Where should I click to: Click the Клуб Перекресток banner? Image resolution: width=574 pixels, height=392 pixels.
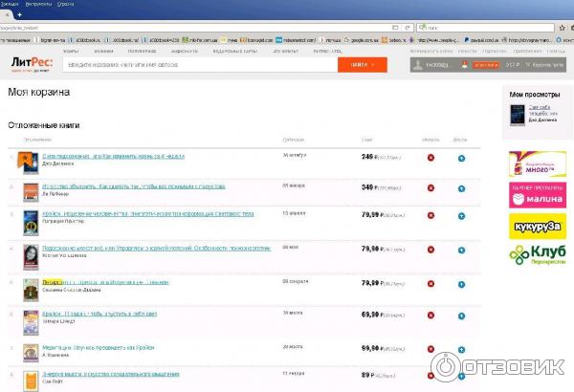click(x=535, y=257)
